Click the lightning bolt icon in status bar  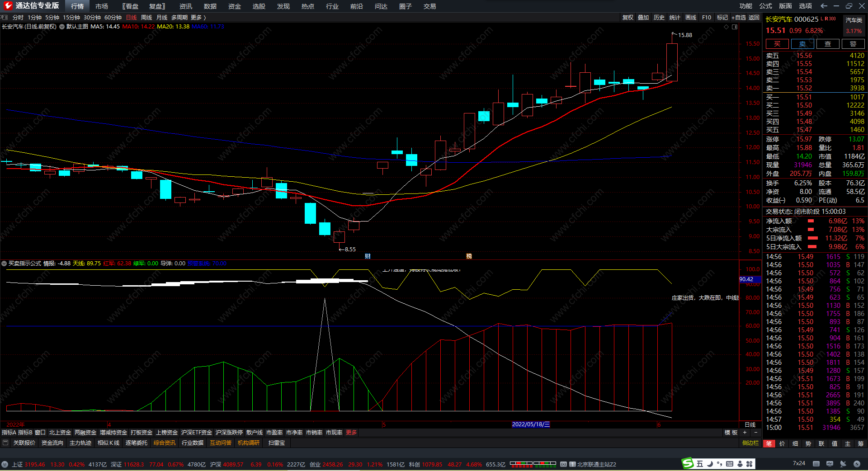click(857, 464)
